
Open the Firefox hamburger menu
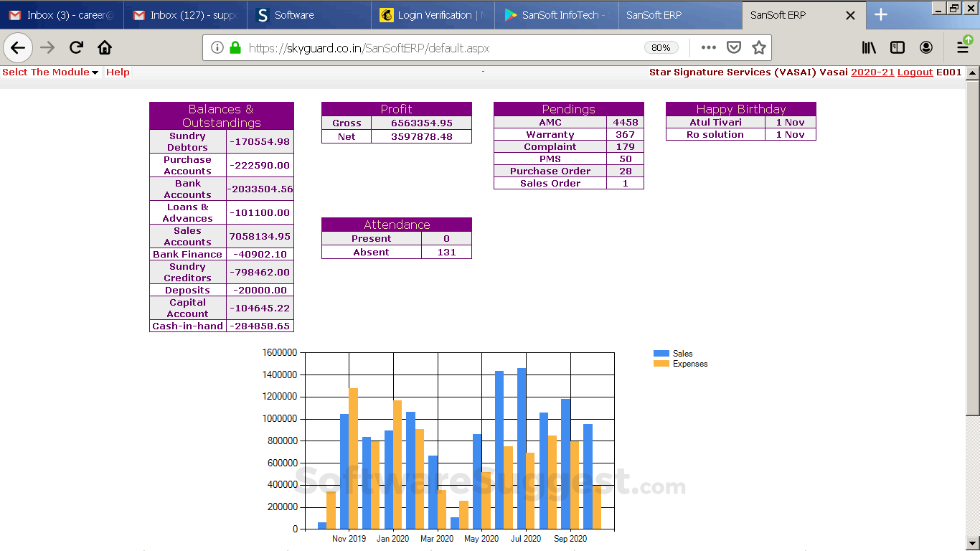pyautogui.click(x=963, y=48)
